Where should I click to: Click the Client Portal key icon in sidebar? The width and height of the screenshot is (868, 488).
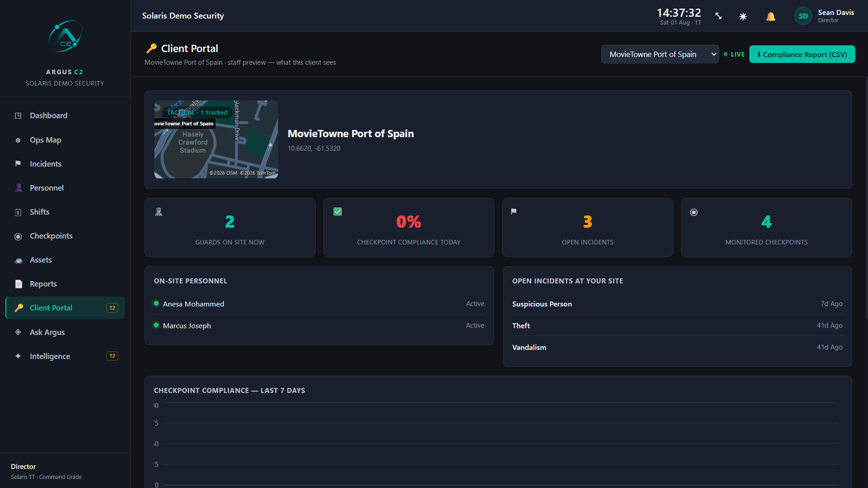click(19, 308)
